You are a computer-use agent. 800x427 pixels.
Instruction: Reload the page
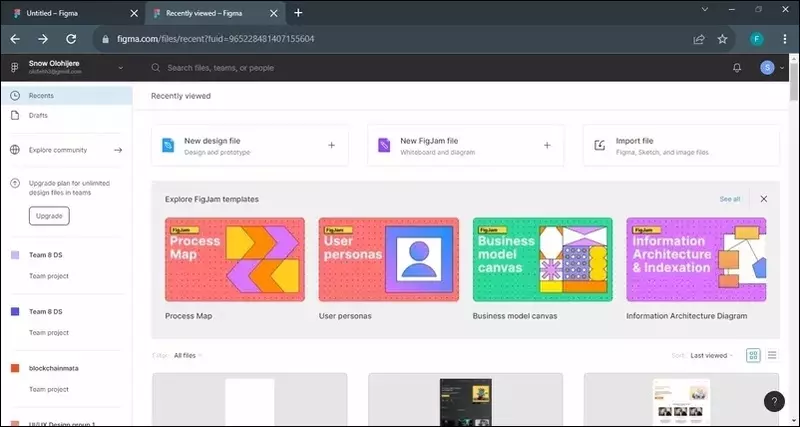tap(71, 39)
